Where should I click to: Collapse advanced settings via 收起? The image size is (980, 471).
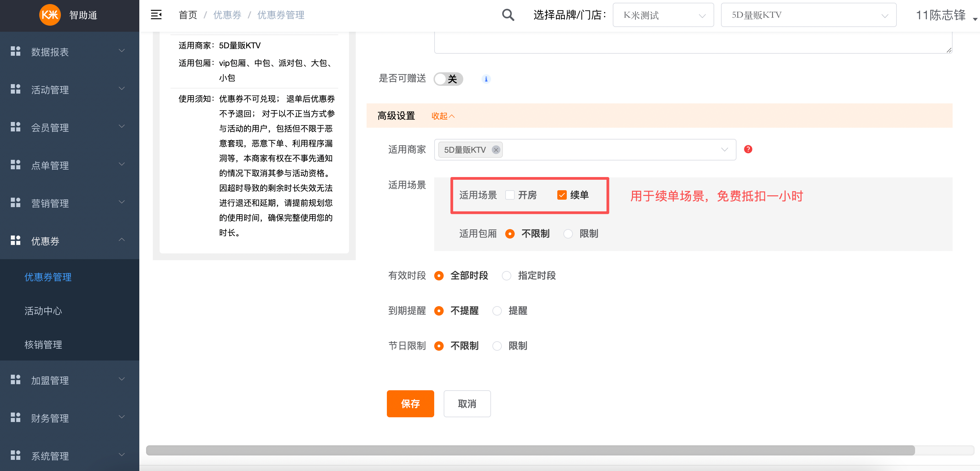(443, 116)
